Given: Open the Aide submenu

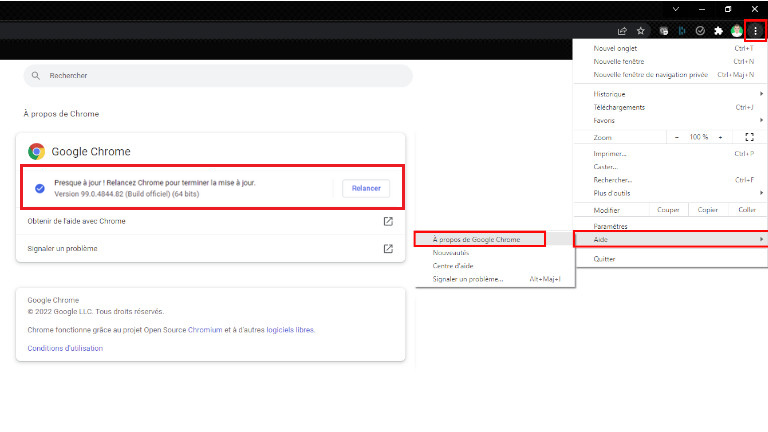Looking at the screenshot, I should pyautogui.click(x=670, y=240).
